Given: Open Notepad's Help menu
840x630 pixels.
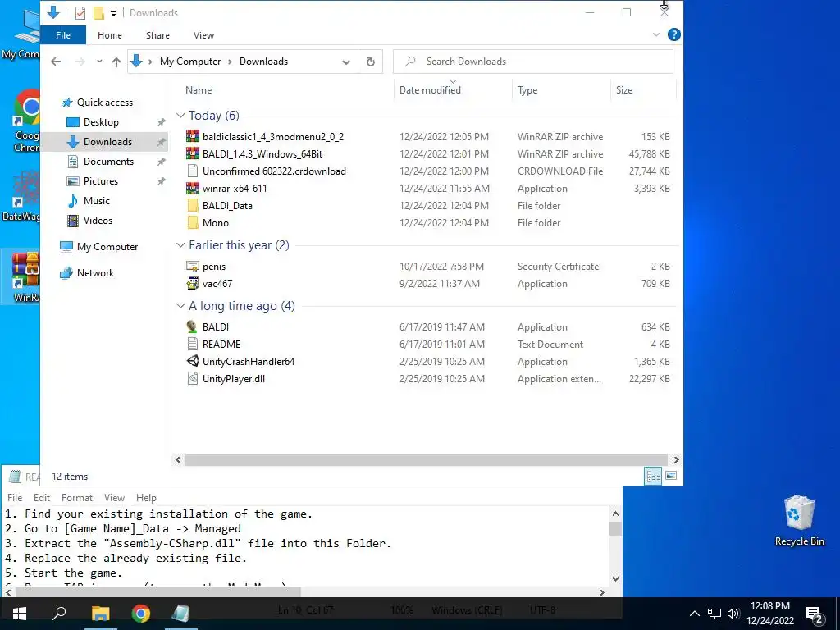Looking at the screenshot, I should 146,498.
